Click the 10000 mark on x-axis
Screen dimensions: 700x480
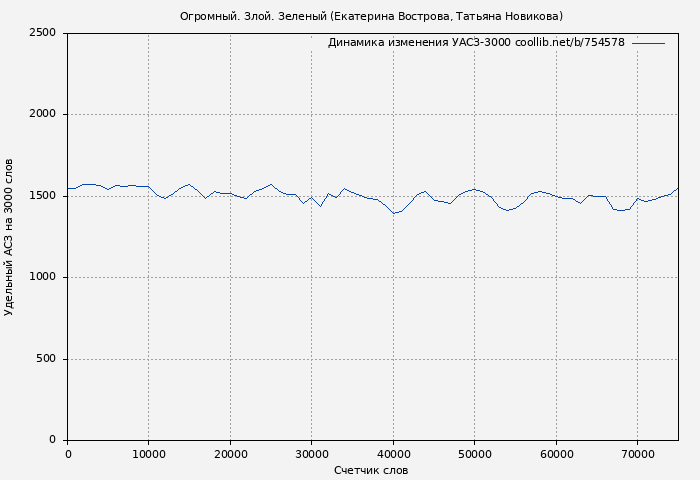coord(148,454)
